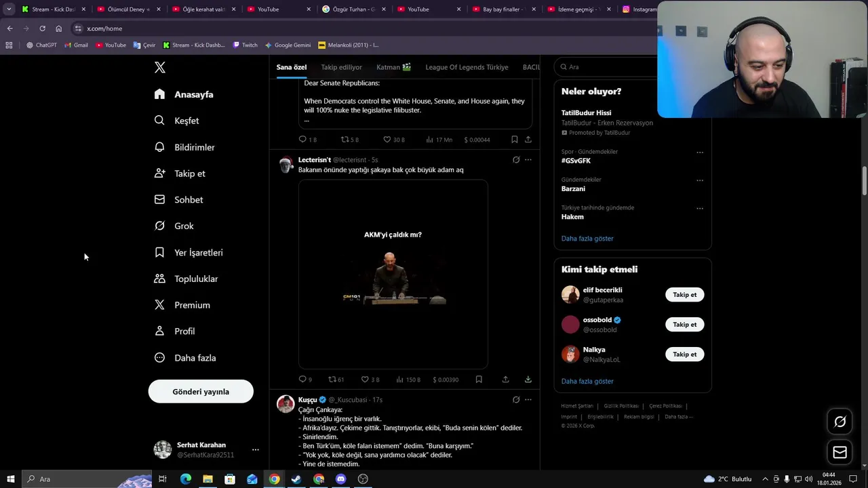Expand Daha fazla menu in sidebar

click(x=184, y=358)
